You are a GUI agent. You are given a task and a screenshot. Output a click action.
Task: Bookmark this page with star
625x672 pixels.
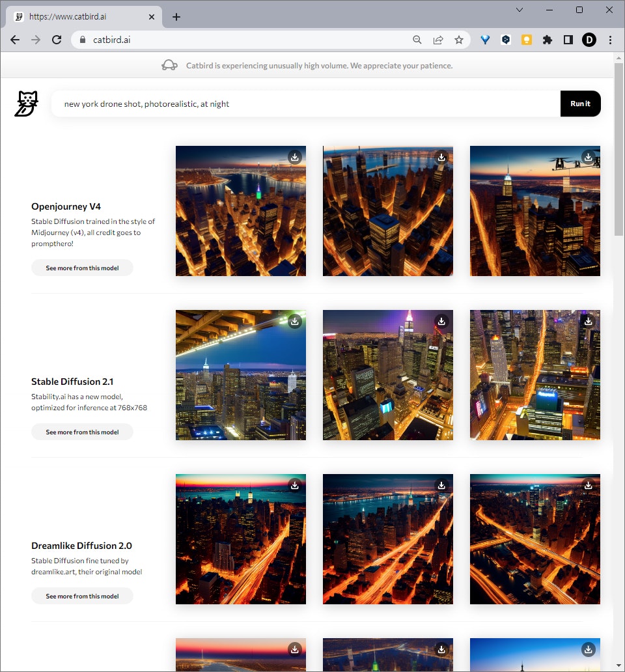pos(459,40)
